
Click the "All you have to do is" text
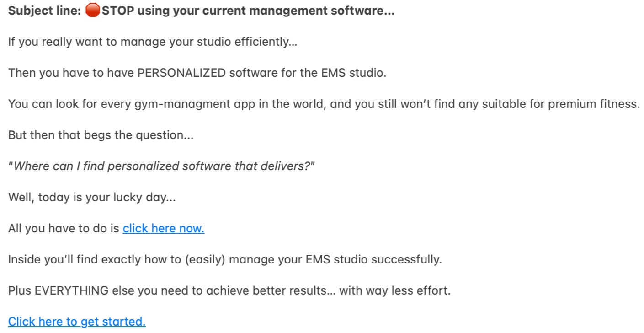coord(64,228)
